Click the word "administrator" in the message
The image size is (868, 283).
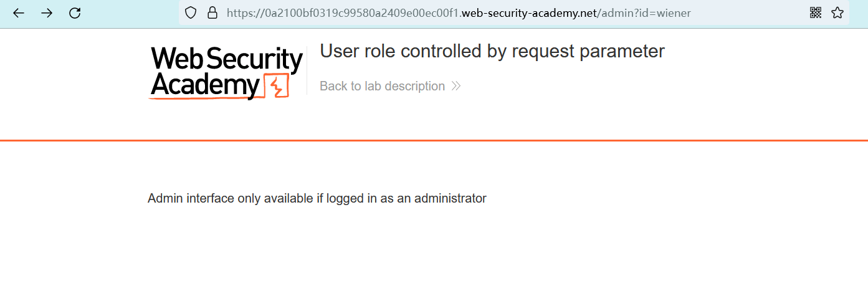pos(450,198)
